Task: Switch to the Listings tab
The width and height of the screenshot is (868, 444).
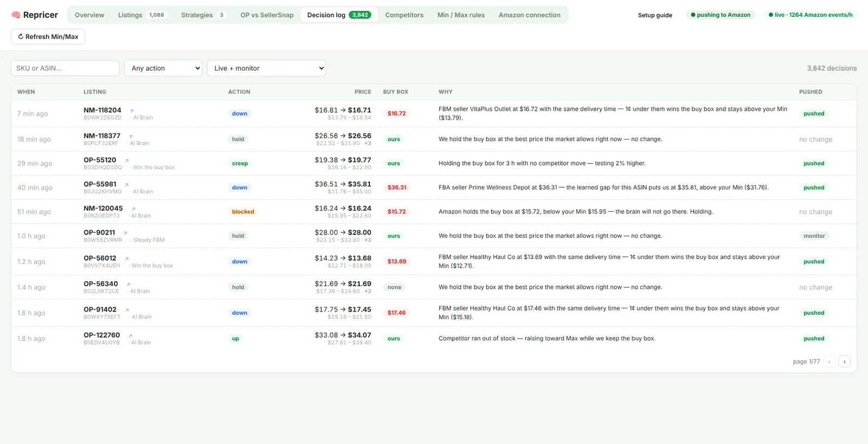Action: (x=142, y=15)
